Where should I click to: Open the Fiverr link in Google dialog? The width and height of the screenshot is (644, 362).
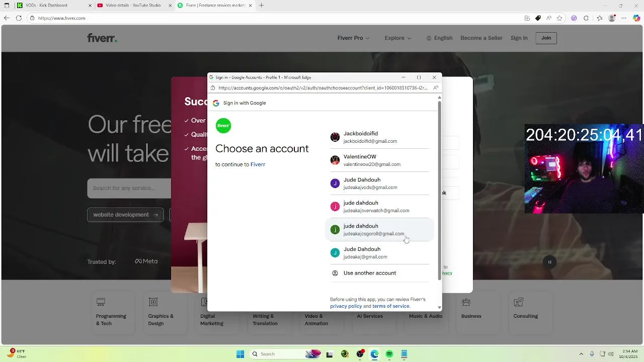[258, 164]
